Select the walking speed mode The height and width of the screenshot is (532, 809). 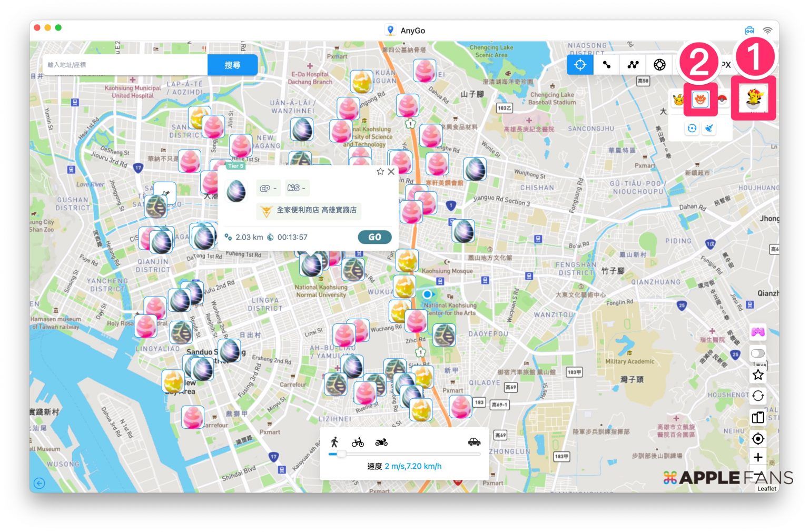[x=334, y=442]
